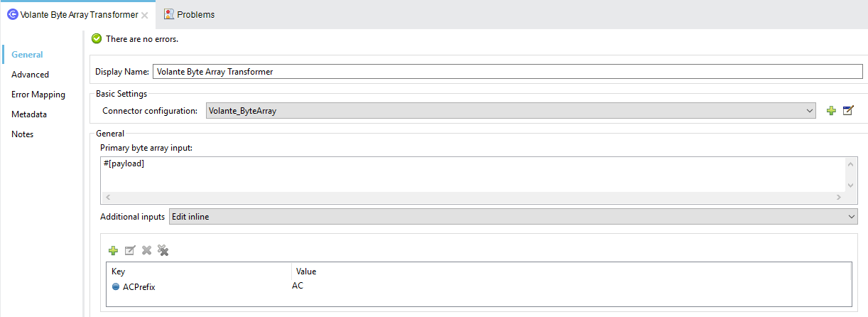Expand the Additional inputs Edit inline dropdown
The image size is (868, 317).
click(852, 216)
